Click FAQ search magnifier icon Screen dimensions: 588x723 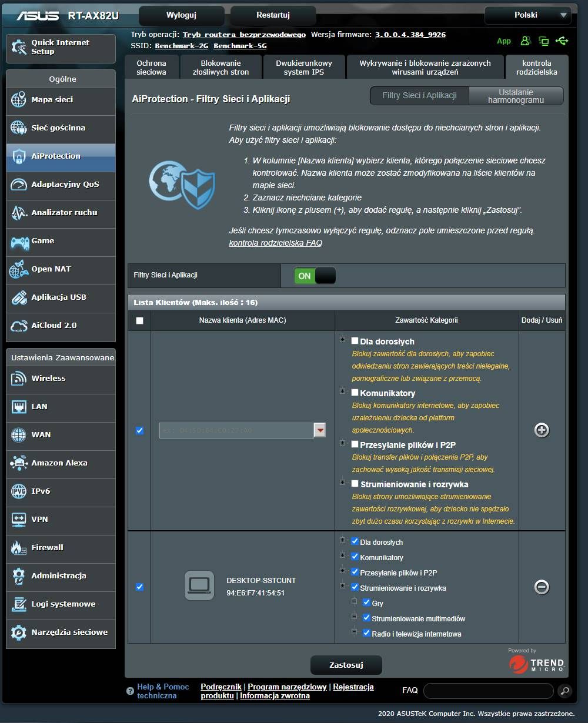(564, 691)
